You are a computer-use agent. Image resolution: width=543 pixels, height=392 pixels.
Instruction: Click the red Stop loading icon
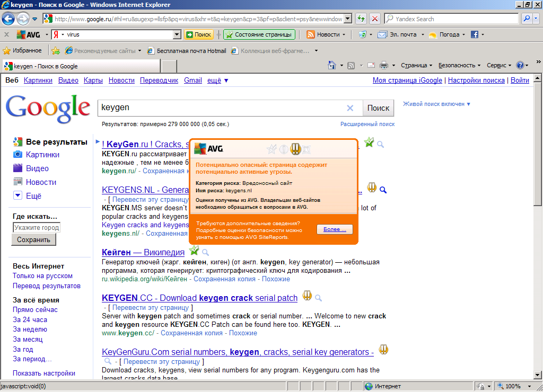(x=375, y=19)
